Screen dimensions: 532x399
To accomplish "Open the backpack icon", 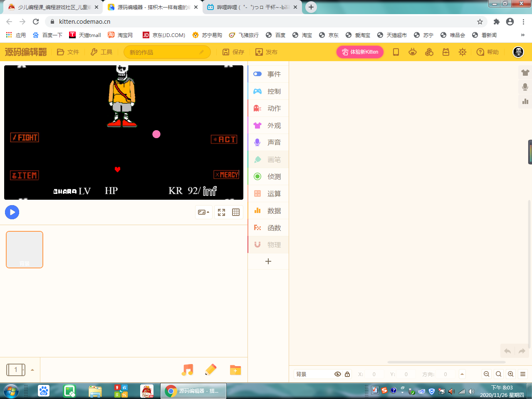I will pyautogui.click(x=446, y=52).
